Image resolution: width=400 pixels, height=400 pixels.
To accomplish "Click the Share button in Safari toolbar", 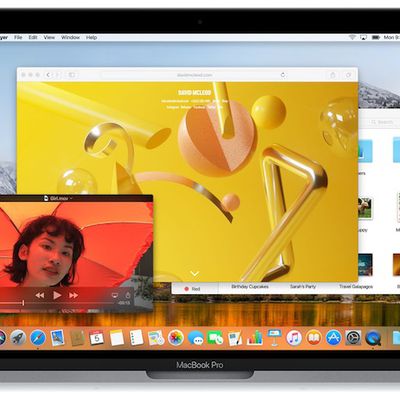I will click(333, 75).
